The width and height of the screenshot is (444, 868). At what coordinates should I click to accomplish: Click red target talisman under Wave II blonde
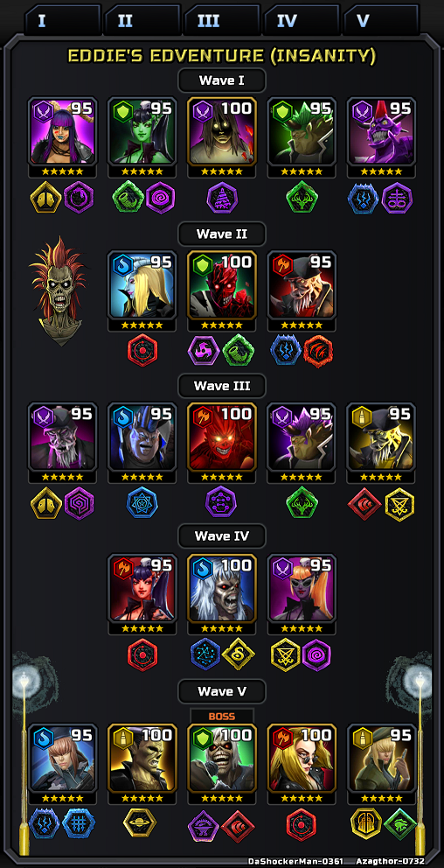click(x=142, y=350)
